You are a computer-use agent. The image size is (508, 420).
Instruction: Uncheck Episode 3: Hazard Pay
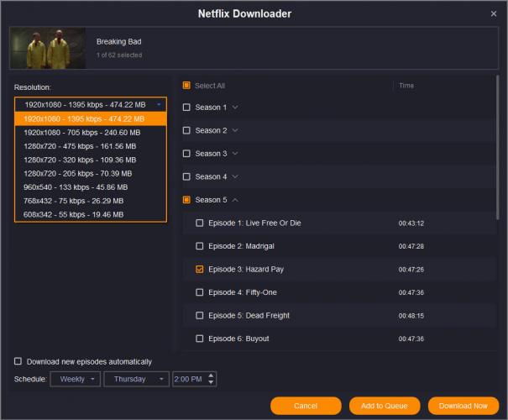[200, 270]
